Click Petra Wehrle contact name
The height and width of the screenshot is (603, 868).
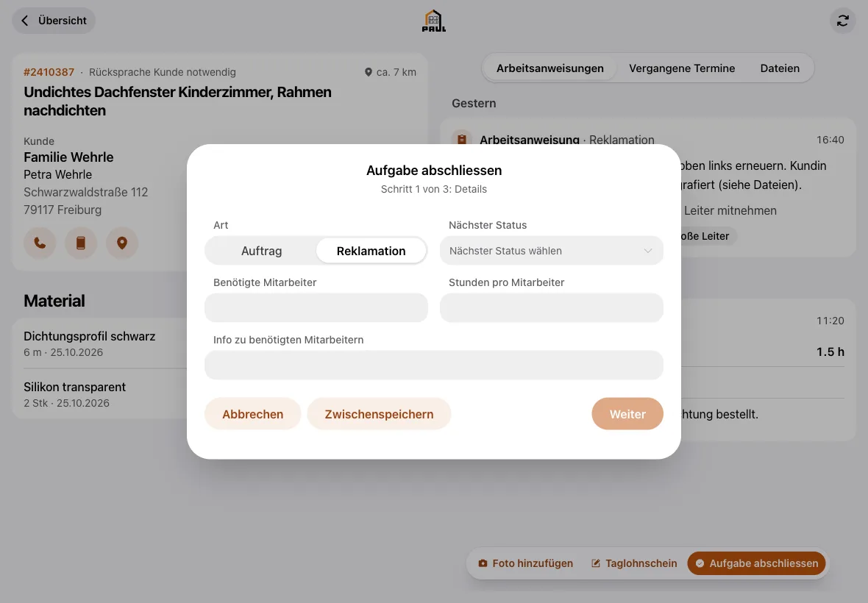point(57,174)
